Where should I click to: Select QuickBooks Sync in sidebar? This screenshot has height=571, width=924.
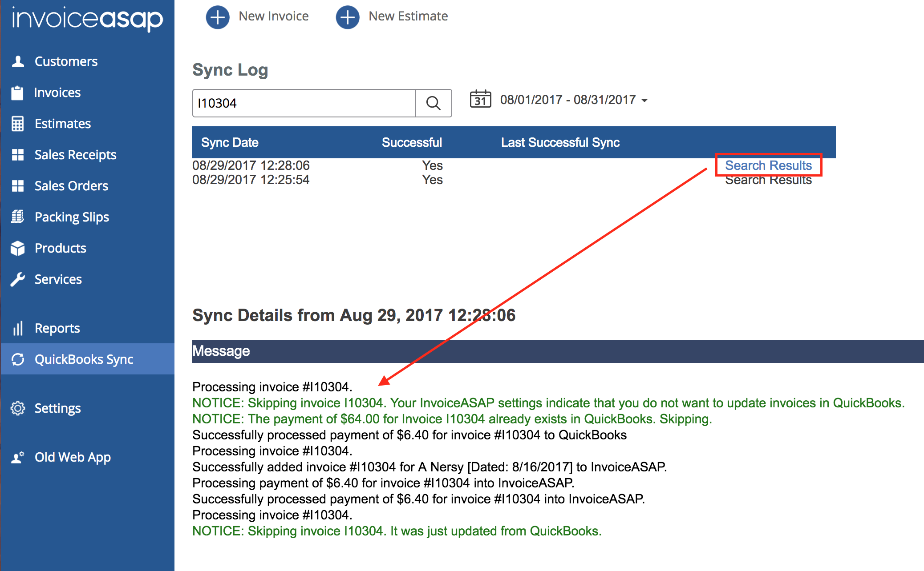(84, 359)
